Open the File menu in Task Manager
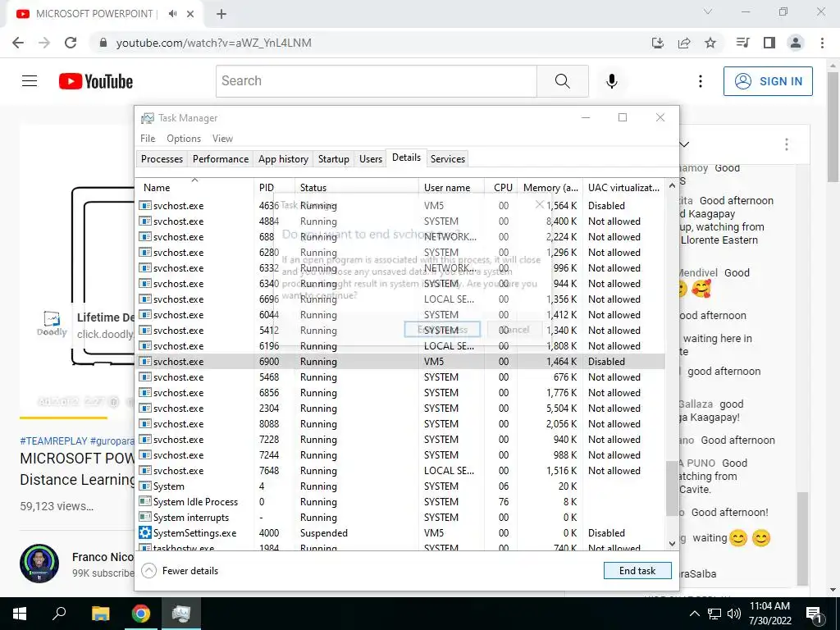 [148, 138]
